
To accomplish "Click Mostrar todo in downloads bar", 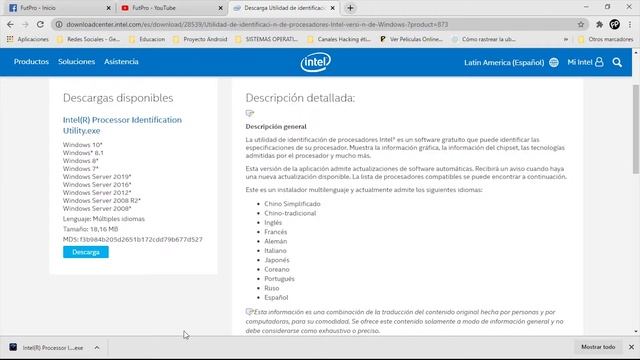I will click(598, 347).
